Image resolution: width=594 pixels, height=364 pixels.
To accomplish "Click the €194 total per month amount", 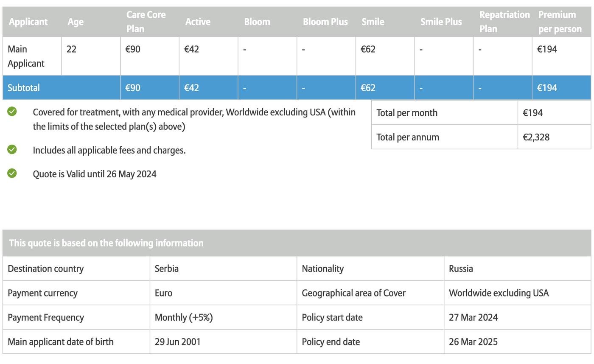I will click(532, 113).
